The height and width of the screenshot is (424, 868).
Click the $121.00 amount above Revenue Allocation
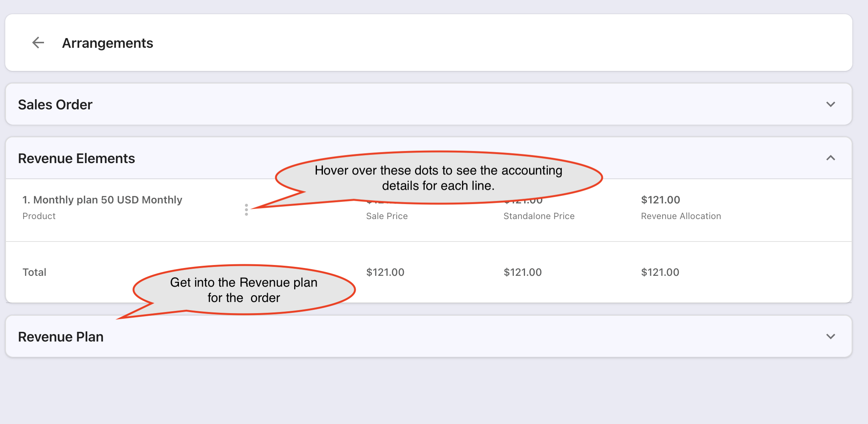tap(660, 200)
